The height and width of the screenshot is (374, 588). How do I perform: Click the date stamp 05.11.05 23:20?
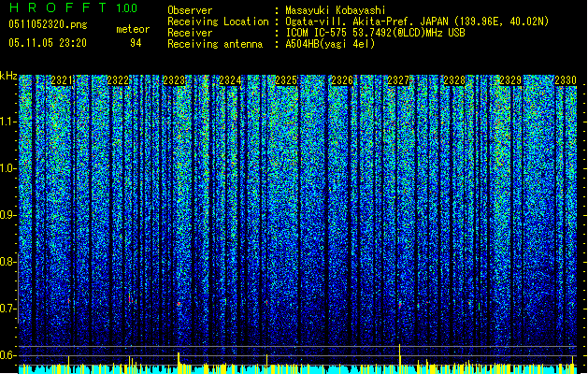point(48,43)
